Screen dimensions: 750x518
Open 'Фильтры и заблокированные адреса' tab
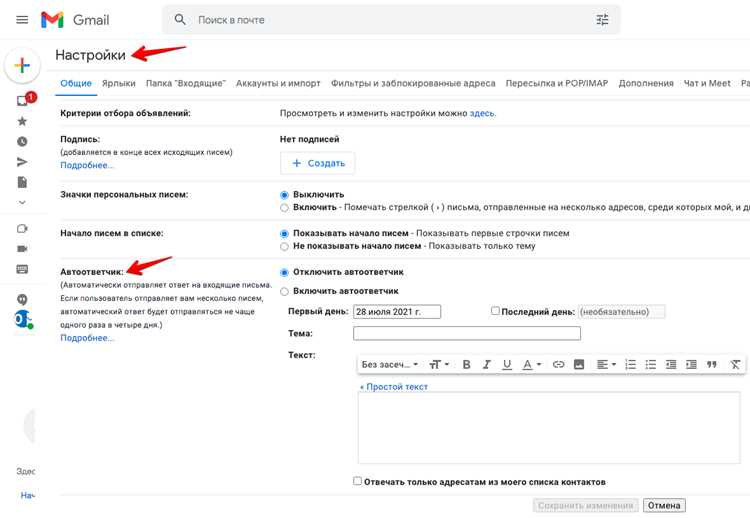click(x=413, y=83)
